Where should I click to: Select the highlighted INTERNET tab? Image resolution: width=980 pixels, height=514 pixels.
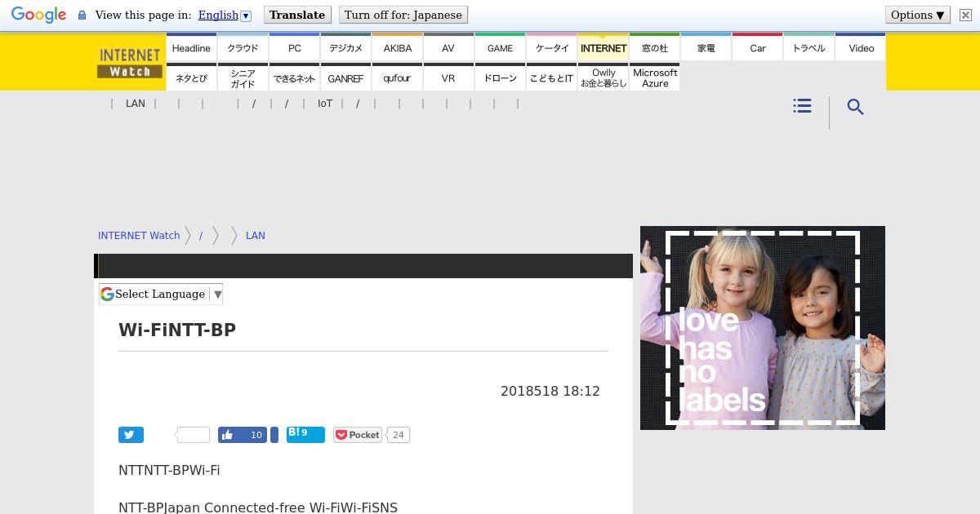[603, 47]
